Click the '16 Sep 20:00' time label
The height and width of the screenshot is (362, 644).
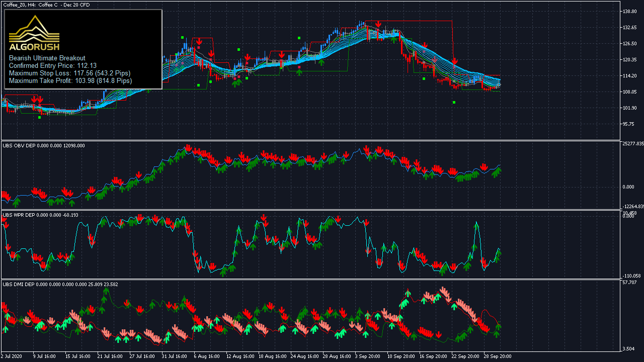433,356
